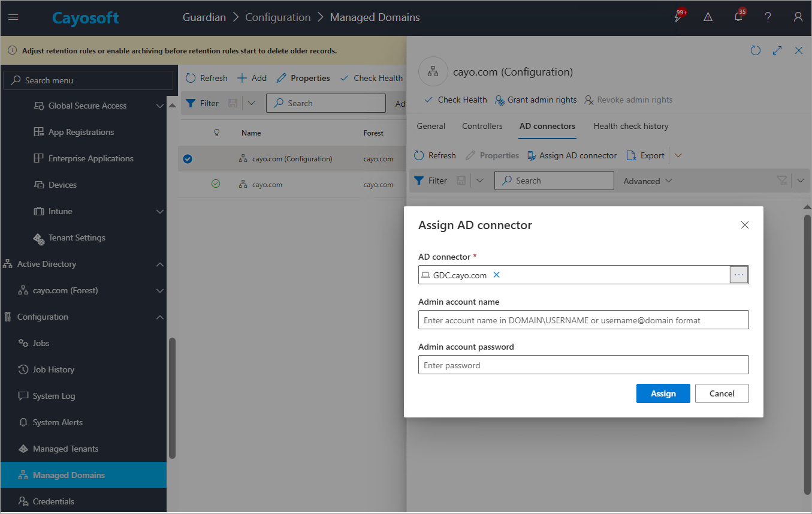Click Refresh in the Managed Domains toolbar
The image size is (812, 514).
click(206, 78)
